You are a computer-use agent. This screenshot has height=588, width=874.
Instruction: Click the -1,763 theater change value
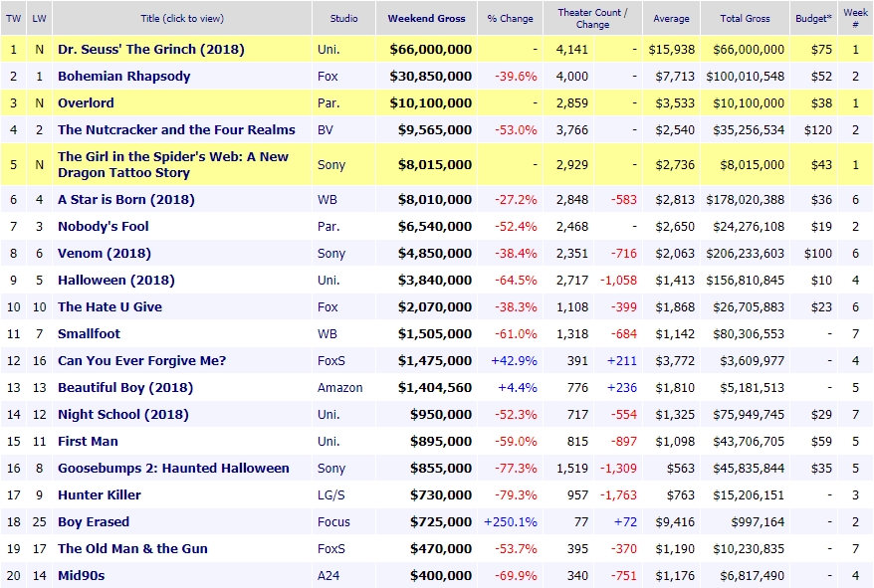coord(618,494)
